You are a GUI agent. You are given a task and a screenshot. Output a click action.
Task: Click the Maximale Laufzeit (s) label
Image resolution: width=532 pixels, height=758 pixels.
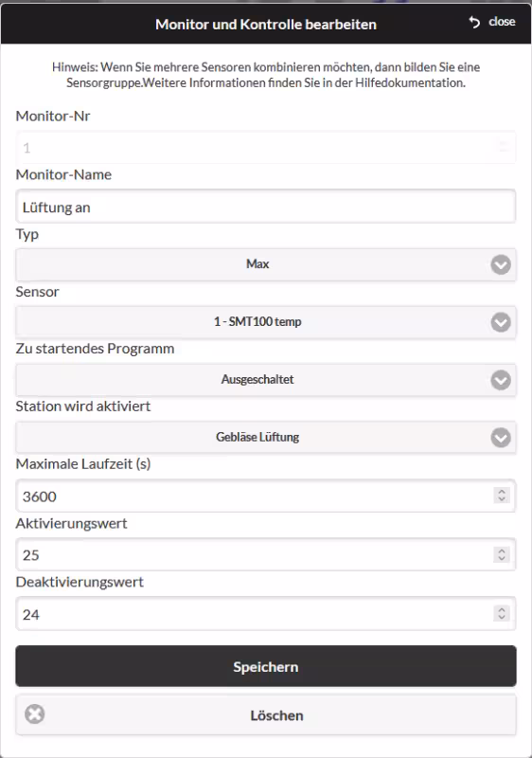click(x=83, y=464)
